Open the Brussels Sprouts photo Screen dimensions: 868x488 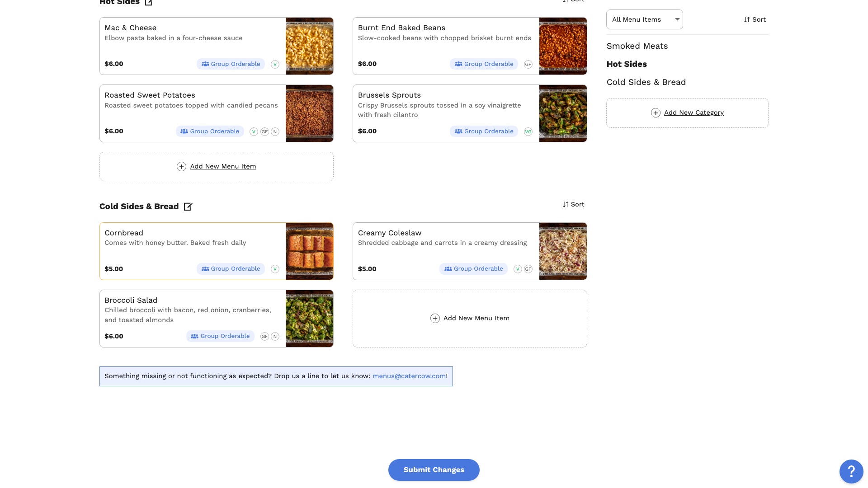563,113
